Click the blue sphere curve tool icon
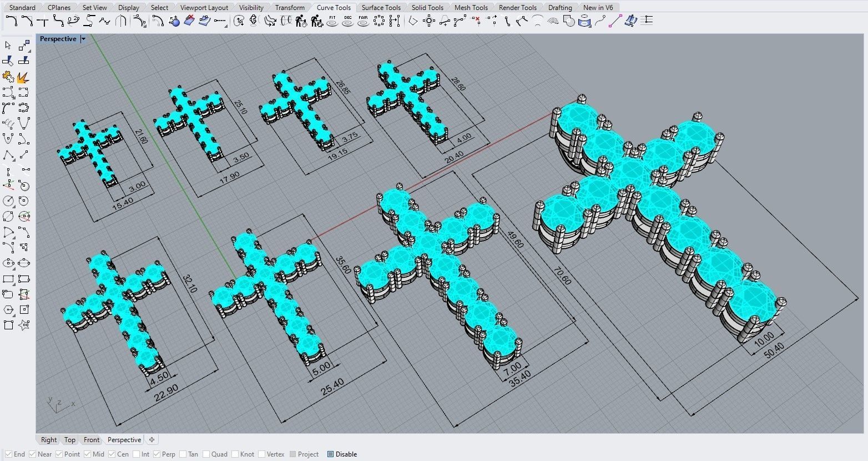This screenshot has height=461, width=868. point(174,21)
